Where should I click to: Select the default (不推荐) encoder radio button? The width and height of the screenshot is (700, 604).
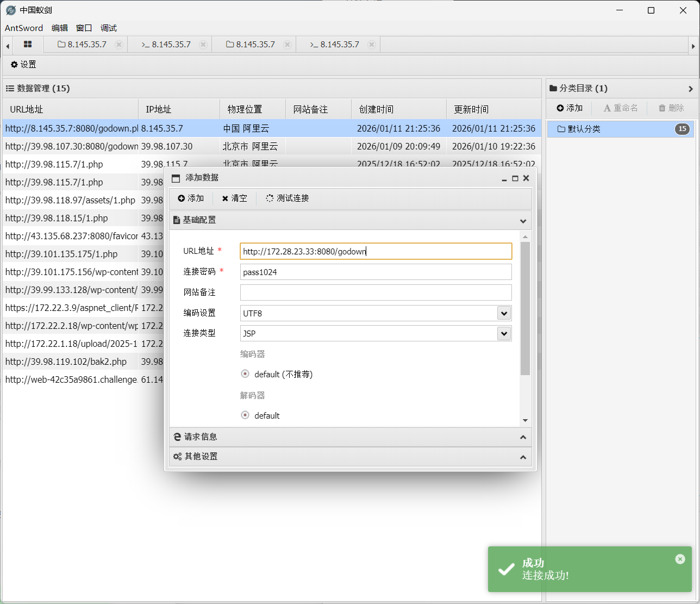pyautogui.click(x=245, y=374)
